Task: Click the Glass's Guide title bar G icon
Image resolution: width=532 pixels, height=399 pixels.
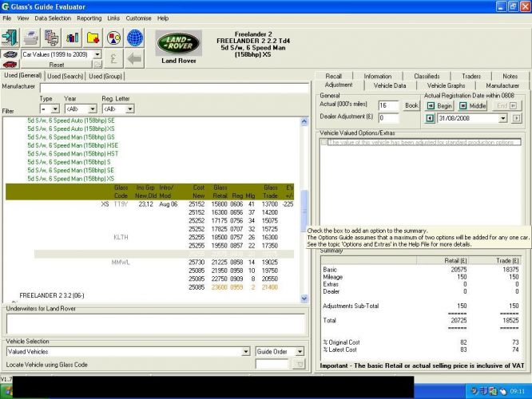Action: 6,6
